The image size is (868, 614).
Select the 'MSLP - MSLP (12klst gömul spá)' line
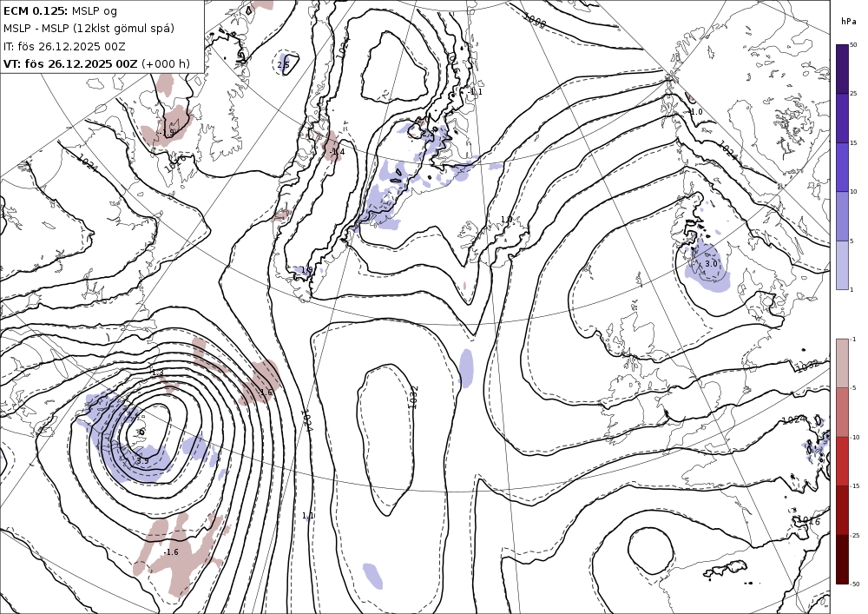89,29
